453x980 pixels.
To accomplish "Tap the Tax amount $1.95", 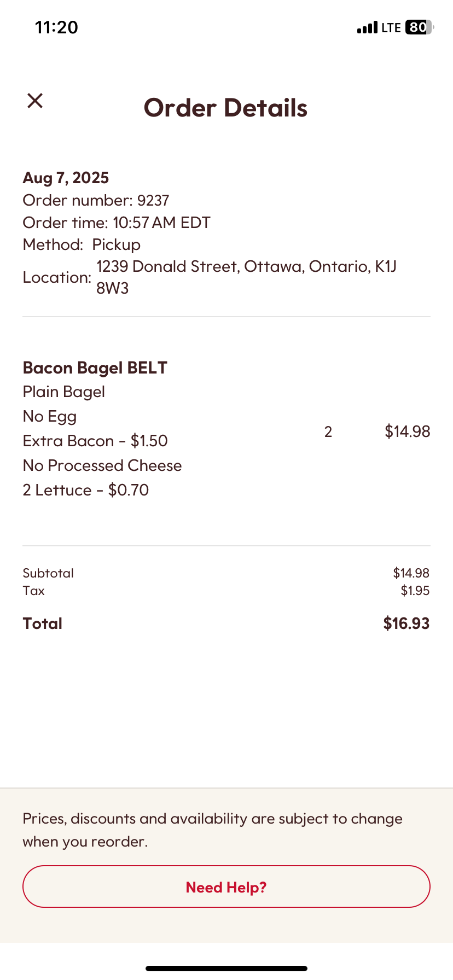I will 415,591.
